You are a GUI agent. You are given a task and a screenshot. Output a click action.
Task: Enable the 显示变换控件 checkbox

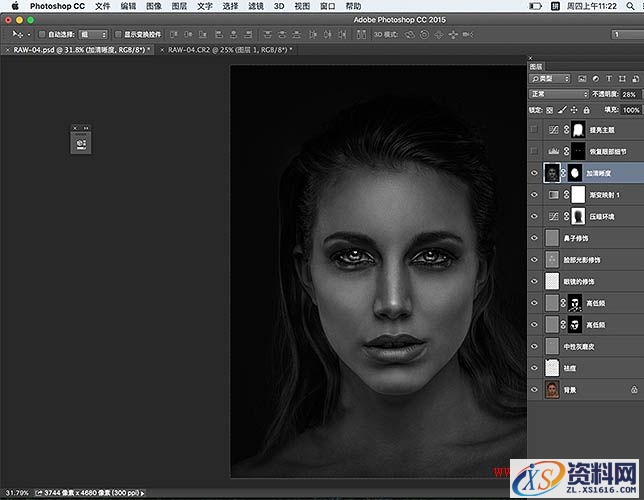click(x=118, y=34)
